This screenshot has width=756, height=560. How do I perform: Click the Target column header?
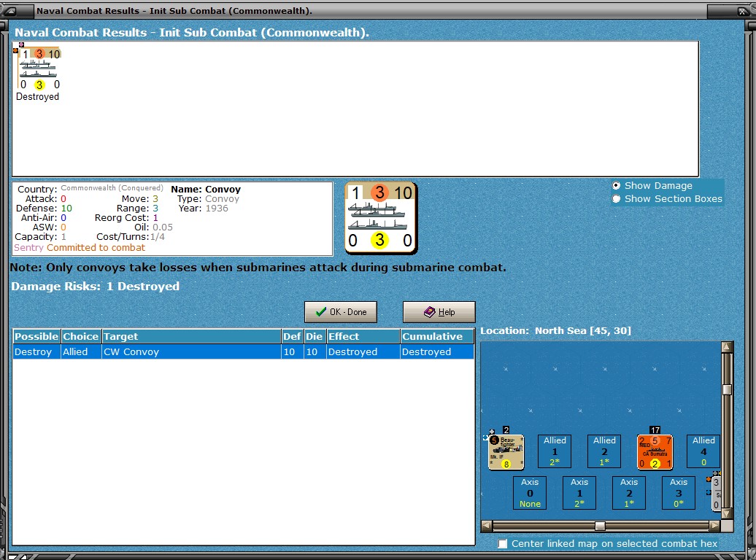click(x=191, y=336)
